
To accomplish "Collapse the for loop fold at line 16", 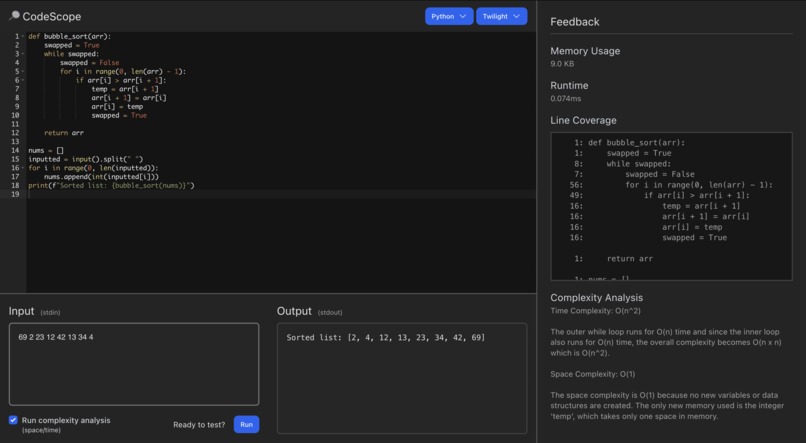I will tap(23, 168).
